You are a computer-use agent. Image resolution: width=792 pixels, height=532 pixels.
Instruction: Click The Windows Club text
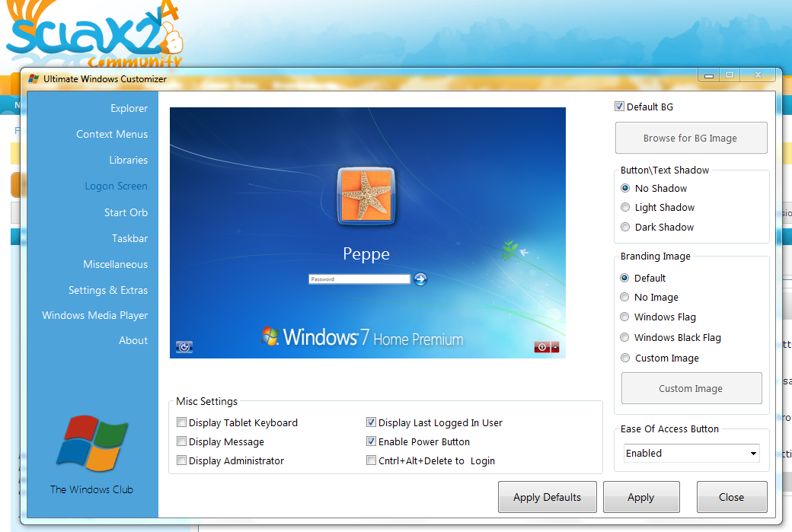91,489
